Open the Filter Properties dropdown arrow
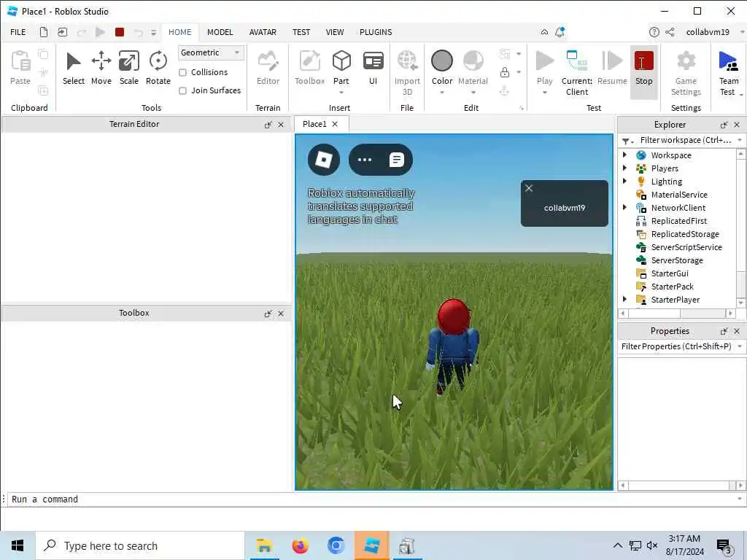The image size is (747, 560). (x=740, y=346)
